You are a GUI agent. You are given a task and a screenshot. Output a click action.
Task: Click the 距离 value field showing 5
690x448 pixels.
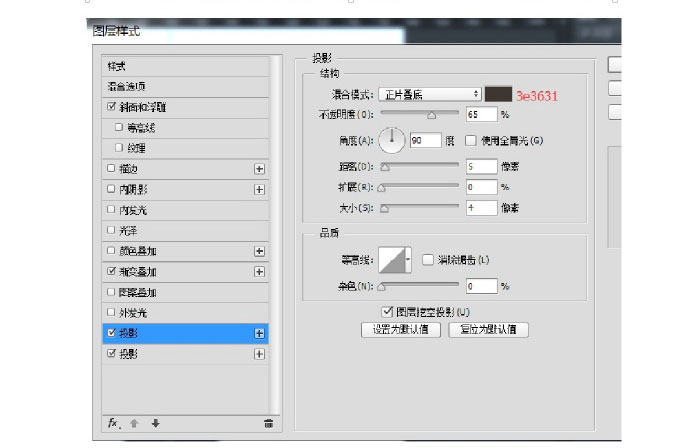(x=482, y=166)
